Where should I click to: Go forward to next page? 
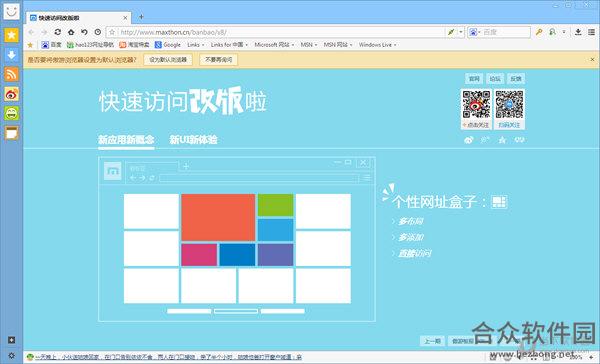44,32
